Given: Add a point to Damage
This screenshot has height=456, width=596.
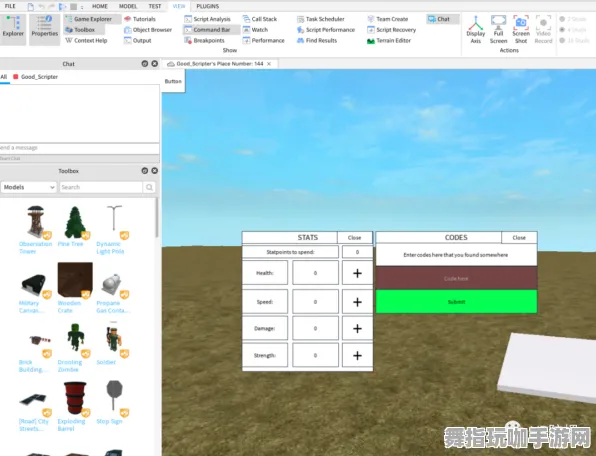Looking at the screenshot, I should pyautogui.click(x=357, y=328).
